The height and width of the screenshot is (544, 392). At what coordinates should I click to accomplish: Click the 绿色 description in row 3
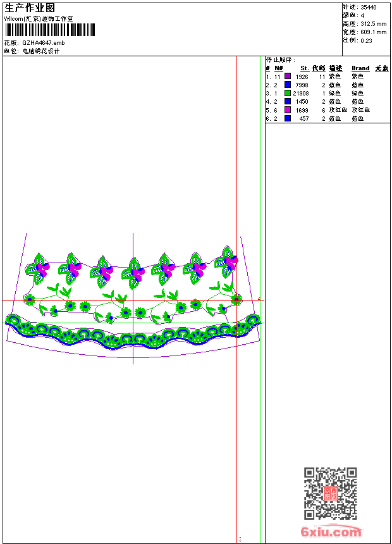click(334, 94)
